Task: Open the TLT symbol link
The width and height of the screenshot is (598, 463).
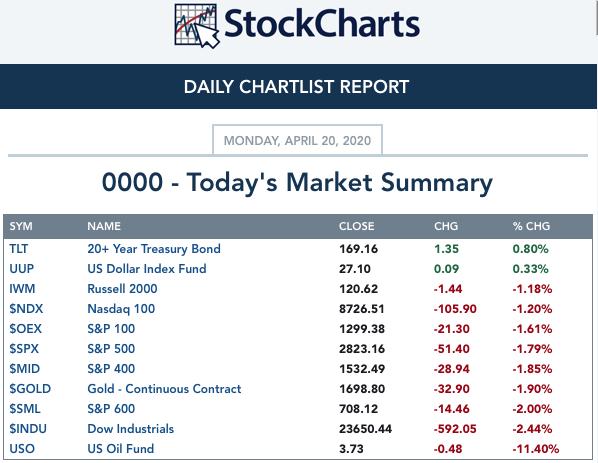Action: click(19, 249)
